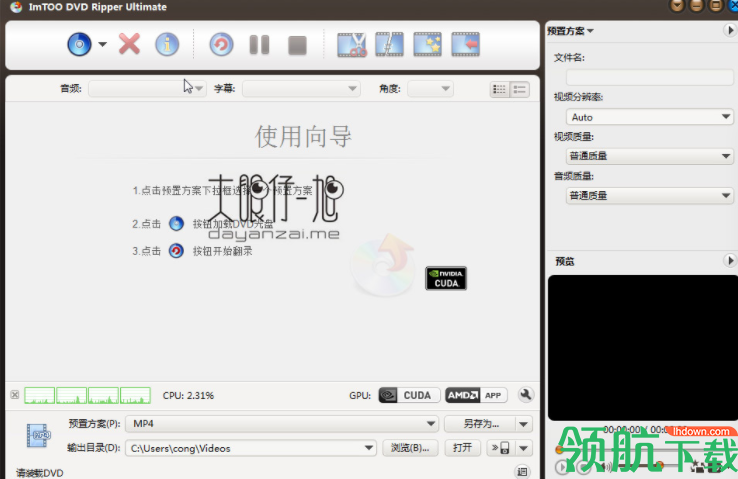Click the disc icon in guide step 2
The width and height of the screenshot is (738, 479).
point(176,224)
